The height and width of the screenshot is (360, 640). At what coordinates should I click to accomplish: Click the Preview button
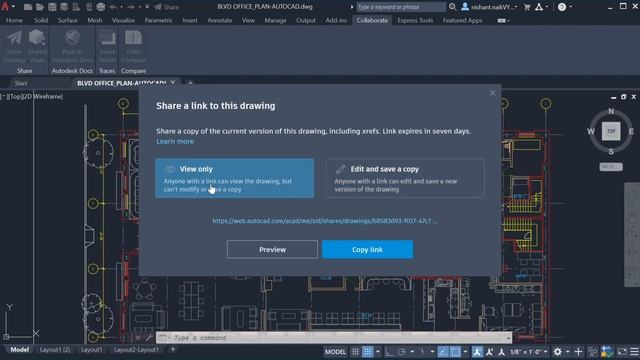(272, 249)
